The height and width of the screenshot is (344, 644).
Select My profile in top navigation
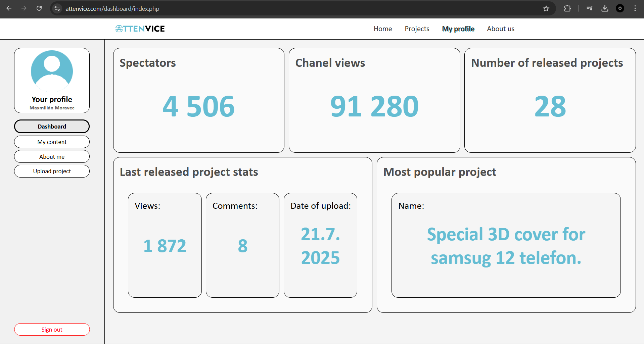[x=458, y=29]
